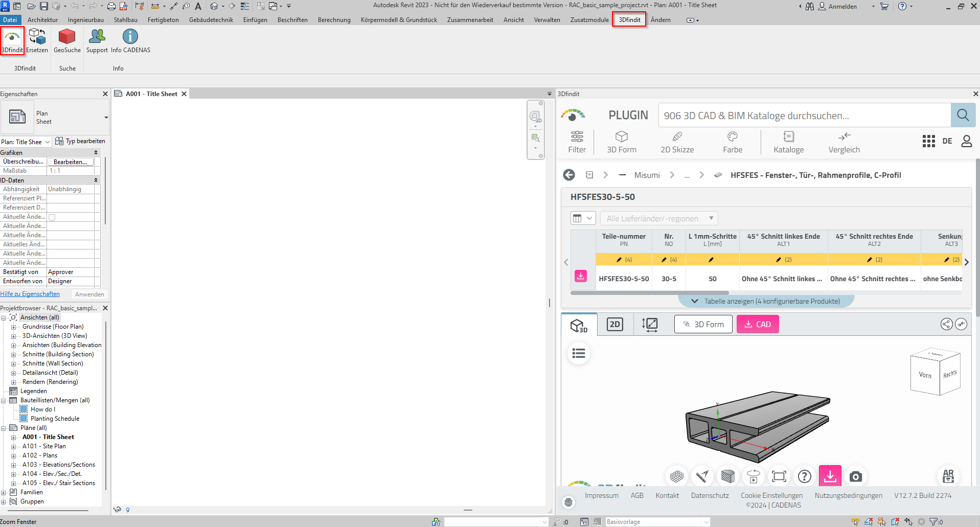The width and height of the screenshot is (980, 527).
Task: Select A102 - Plans sheet
Action: 40,455
